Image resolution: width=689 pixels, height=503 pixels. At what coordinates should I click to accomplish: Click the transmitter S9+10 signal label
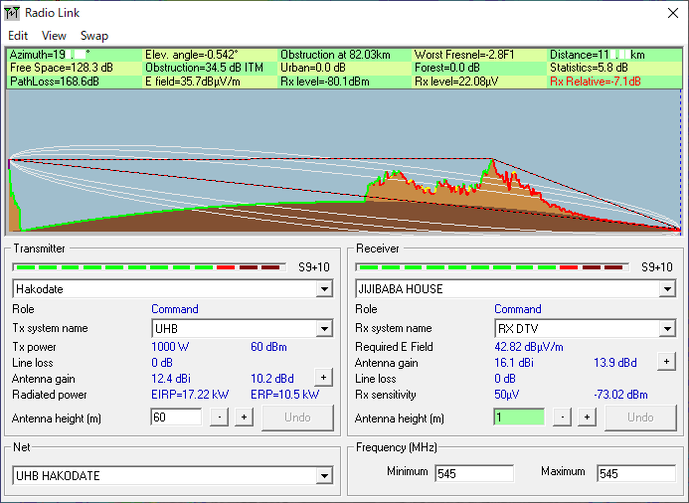pyautogui.click(x=314, y=267)
